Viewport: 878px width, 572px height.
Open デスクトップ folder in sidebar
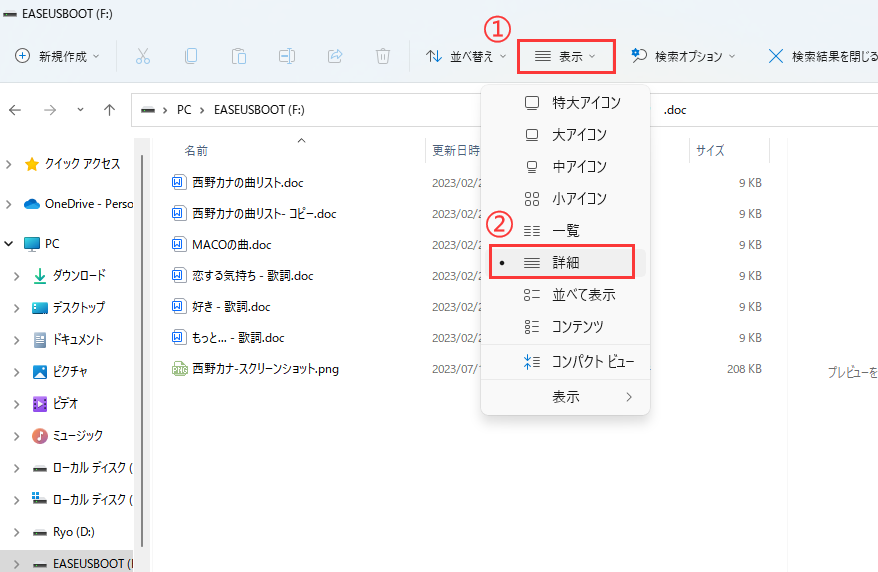pos(79,307)
